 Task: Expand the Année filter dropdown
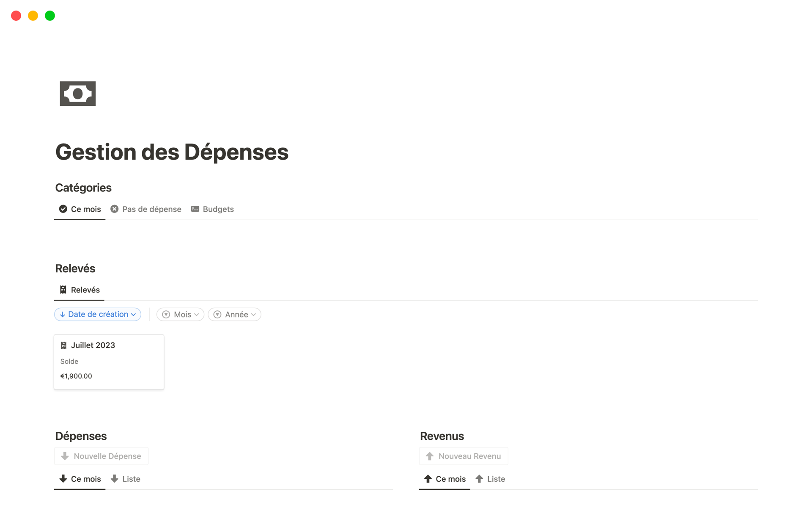tap(235, 315)
